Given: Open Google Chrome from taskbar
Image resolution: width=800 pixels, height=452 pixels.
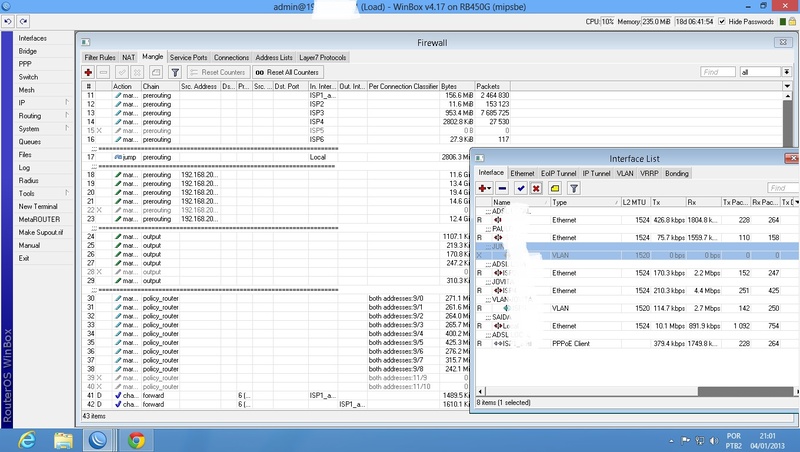Looking at the screenshot, I should (x=136, y=440).
